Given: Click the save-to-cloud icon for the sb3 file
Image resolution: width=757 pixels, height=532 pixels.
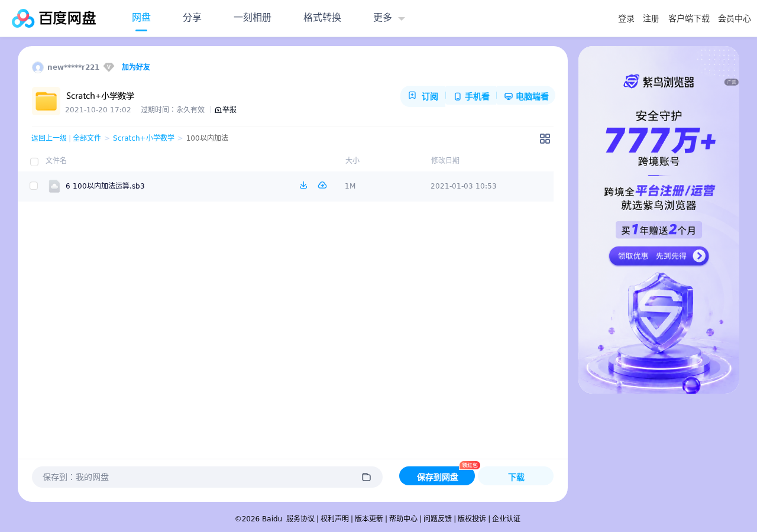Looking at the screenshot, I should point(322,185).
